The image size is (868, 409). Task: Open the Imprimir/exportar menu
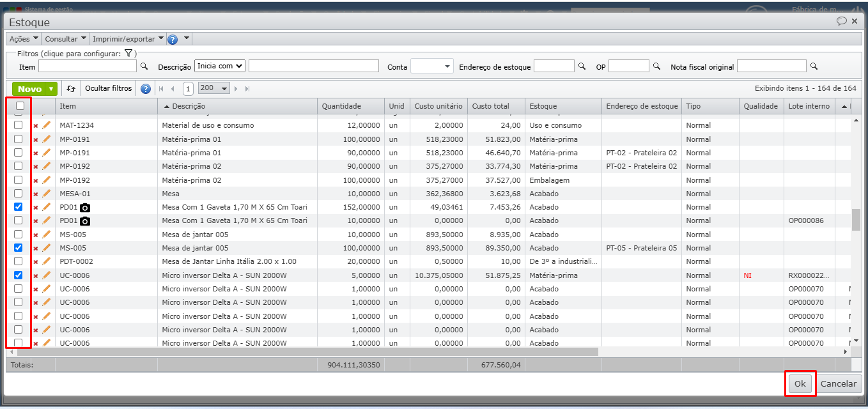[x=128, y=39]
